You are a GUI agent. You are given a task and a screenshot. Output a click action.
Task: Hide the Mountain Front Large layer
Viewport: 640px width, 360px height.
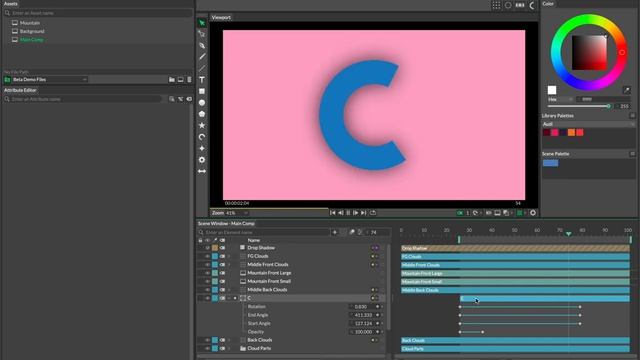[207, 273]
